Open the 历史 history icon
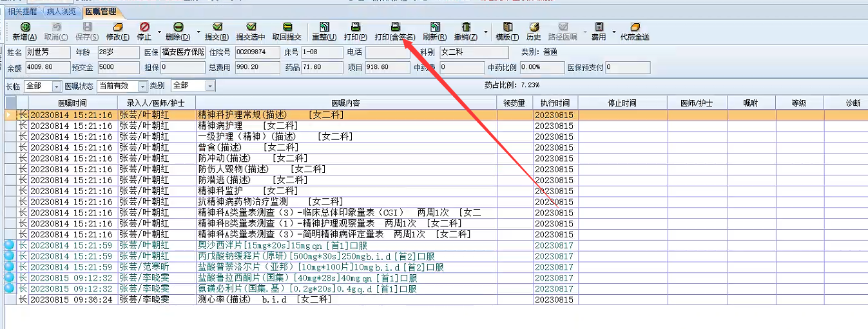The height and width of the screenshot is (329, 868). (x=534, y=27)
